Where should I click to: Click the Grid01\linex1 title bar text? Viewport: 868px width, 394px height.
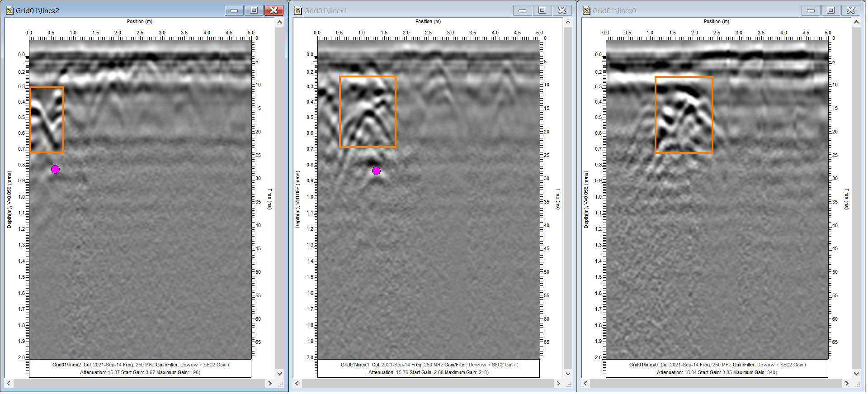[x=326, y=10]
